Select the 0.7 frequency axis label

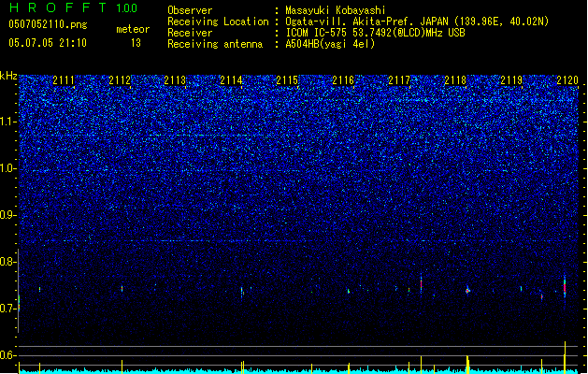coord(7,309)
